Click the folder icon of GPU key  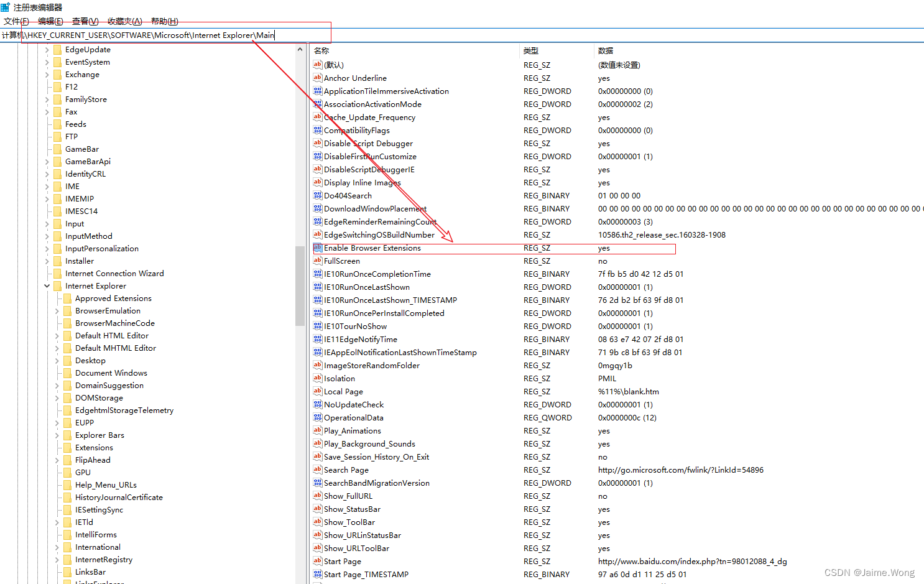tap(67, 473)
